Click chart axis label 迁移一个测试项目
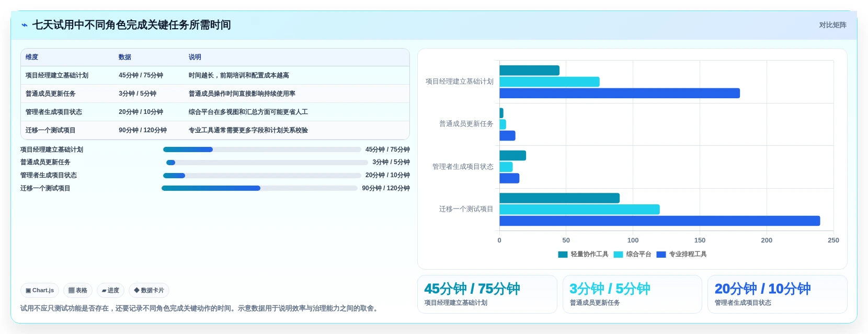868x334 pixels. click(x=466, y=209)
